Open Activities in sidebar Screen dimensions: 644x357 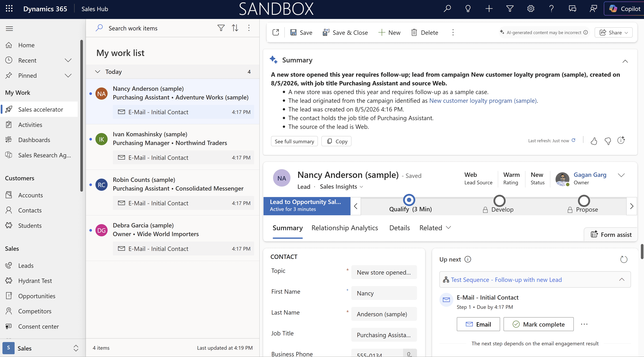30,125
